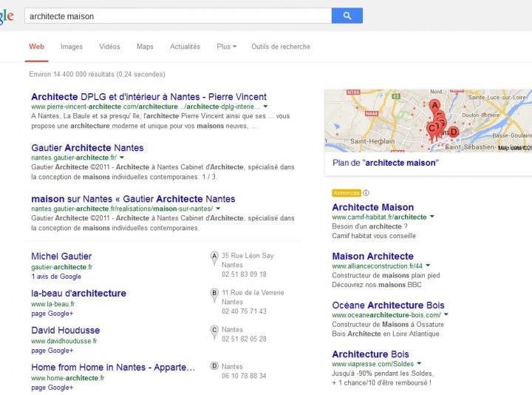The height and width of the screenshot is (395, 532).
Task: Click the info icon next to Annonces
Action: coord(366,193)
